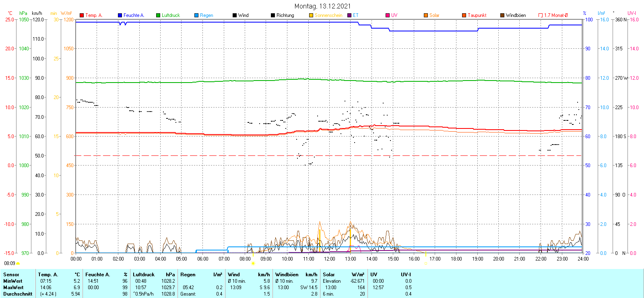Viewport: 644px width, 298px height.
Task: Click the average temperature value 5.94
Action: pos(76,294)
